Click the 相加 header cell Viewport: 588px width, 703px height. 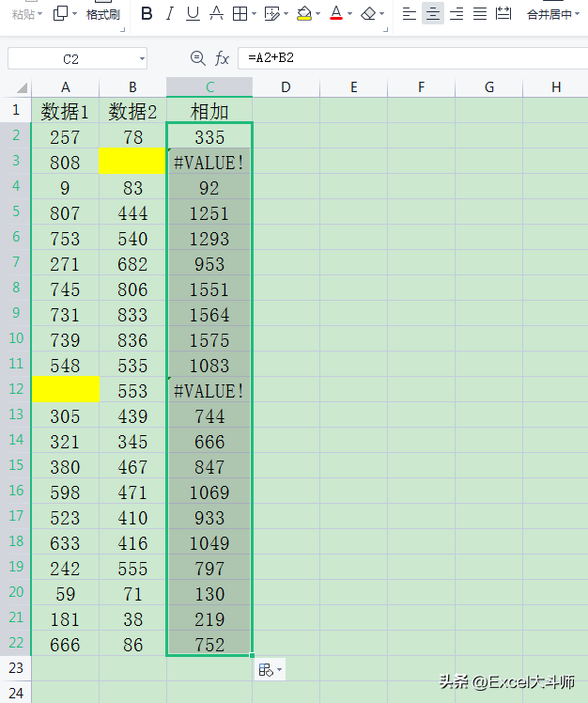click(x=209, y=110)
